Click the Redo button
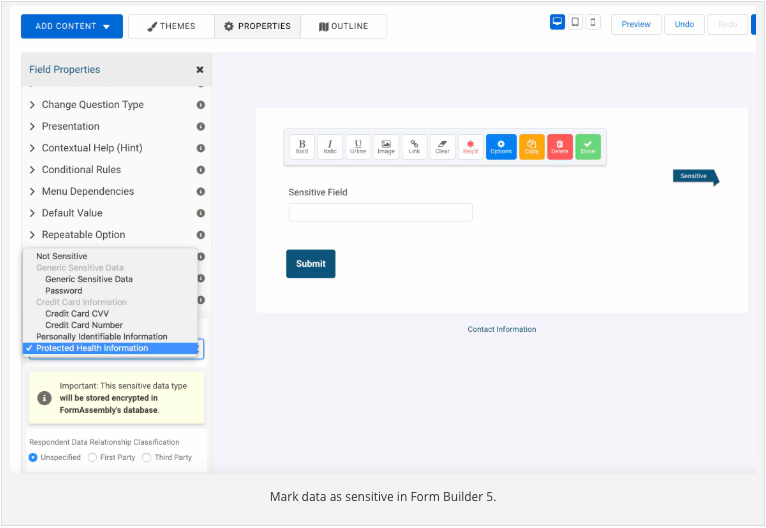This screenshot has width=766, height=528. coord(728,24)
